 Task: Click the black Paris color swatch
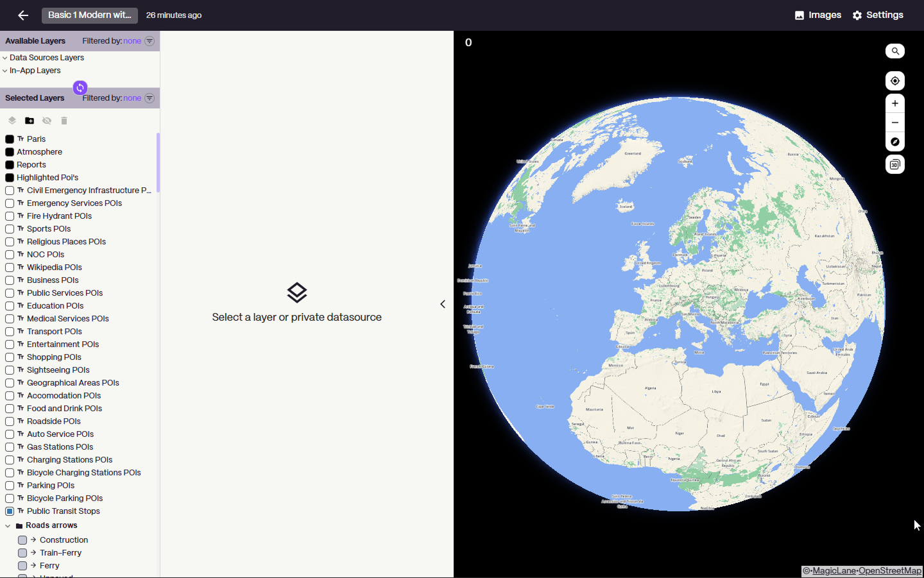tap(10, 139)
